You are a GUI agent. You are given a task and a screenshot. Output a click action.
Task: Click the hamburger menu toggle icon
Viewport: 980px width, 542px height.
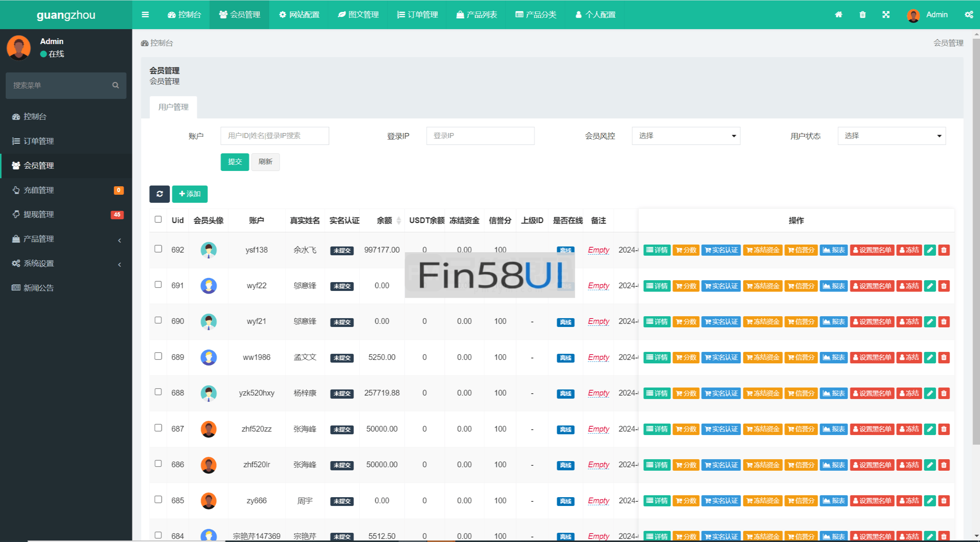click(x=145, y=15)
